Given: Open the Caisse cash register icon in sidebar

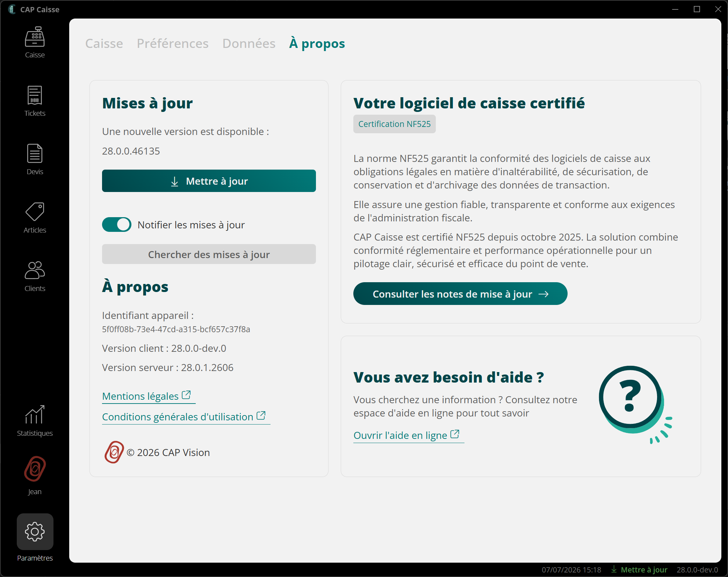Looking at the screenshot, I should [x=35, y=37].
